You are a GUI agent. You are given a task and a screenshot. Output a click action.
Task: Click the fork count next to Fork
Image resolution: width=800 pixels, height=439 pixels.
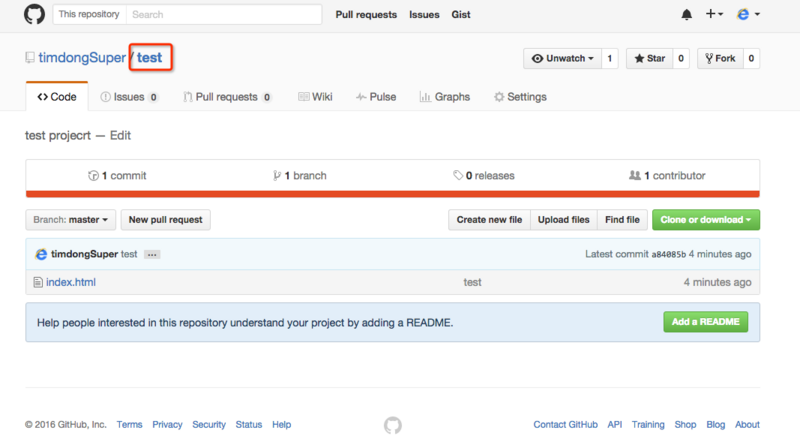(x=751, y=58)
